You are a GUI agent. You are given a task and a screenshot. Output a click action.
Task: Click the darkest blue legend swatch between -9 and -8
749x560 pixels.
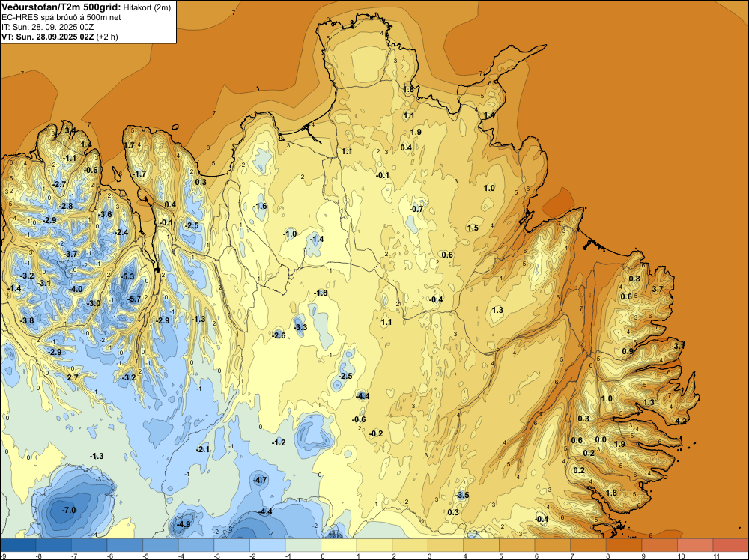[18, 545]
